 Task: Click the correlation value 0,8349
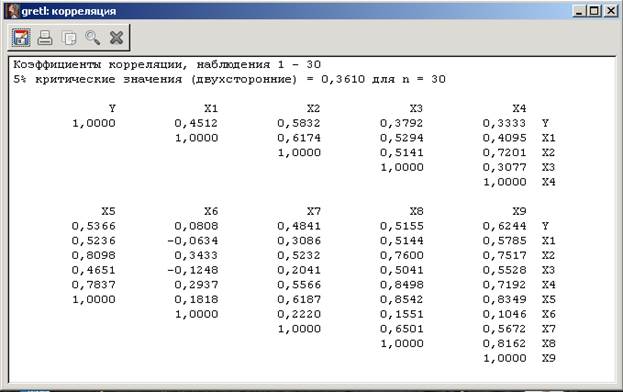505,299
